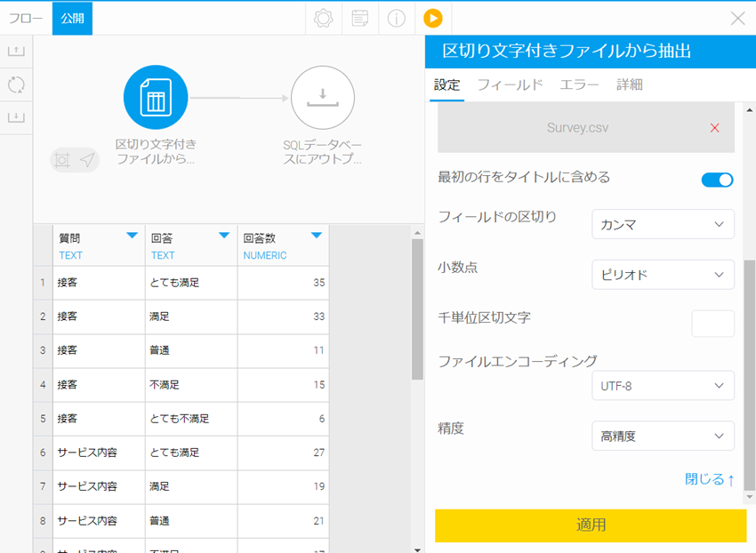Click the navigate arrow canvas icon
The width and height of the screenshot is (756, 553).
tap(87, 160)
